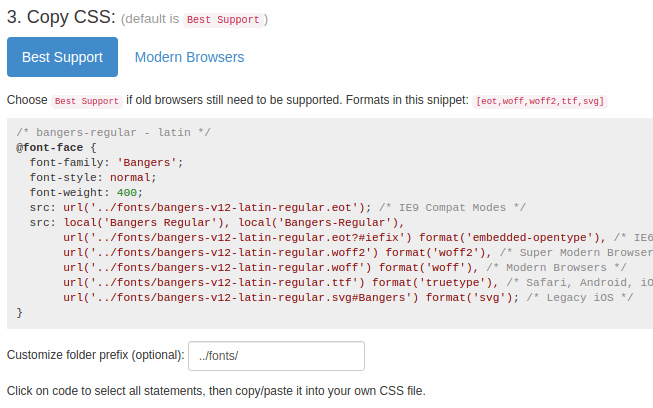The image size is (653, 408).
Task: Click the font-family 'Bangers' code line
Action: click(106, 162)
